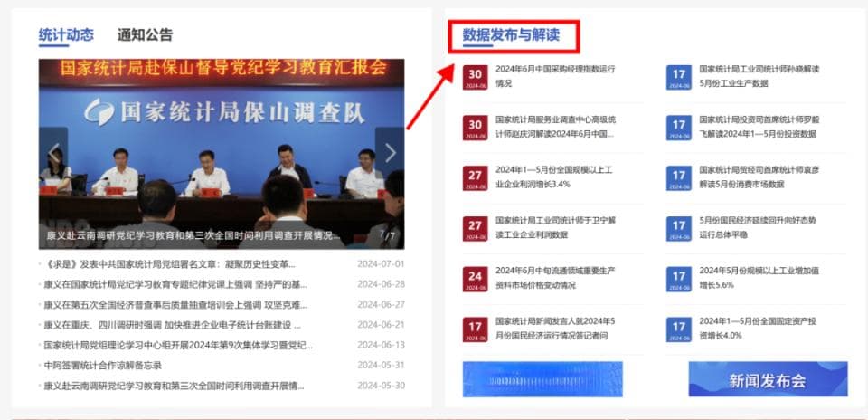Viewport: 868px width, 420px height.
Task: Open 《求是》发表中共国家统计局党组署名文章 news item
Action: click(172, 263)
